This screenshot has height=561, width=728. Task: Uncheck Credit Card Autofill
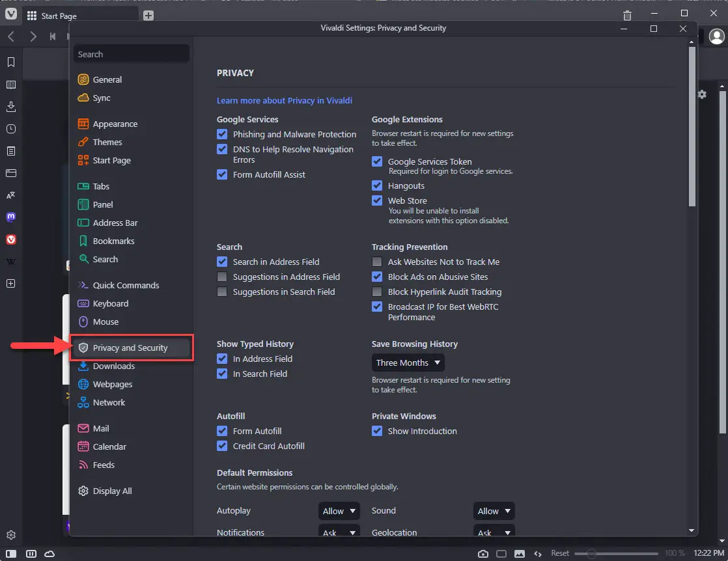[x=222, y=446]
